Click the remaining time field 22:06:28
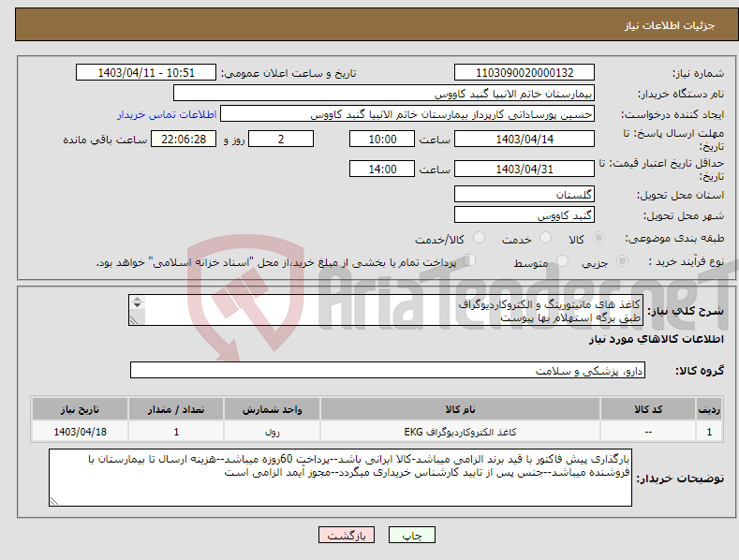This screenshot has height=560, width=739. (184, 139)
